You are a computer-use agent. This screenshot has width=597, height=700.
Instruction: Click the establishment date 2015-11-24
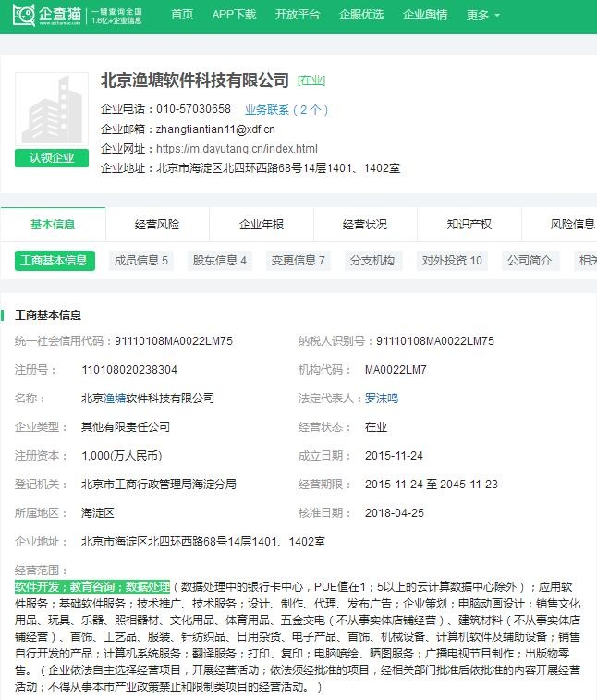(394, 456)
